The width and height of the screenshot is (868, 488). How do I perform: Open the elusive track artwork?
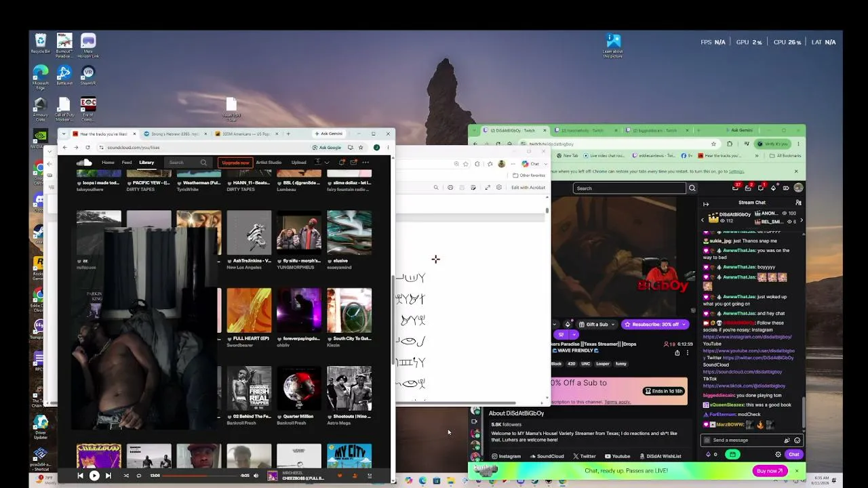349,232
